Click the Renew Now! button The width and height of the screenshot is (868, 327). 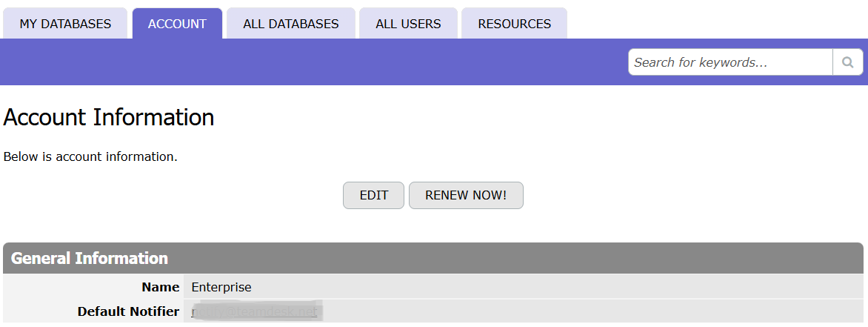point(466,195)
